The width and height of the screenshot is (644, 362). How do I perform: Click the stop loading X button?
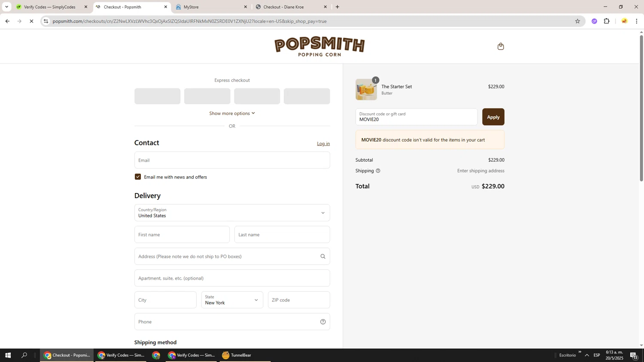coord(31,21)
